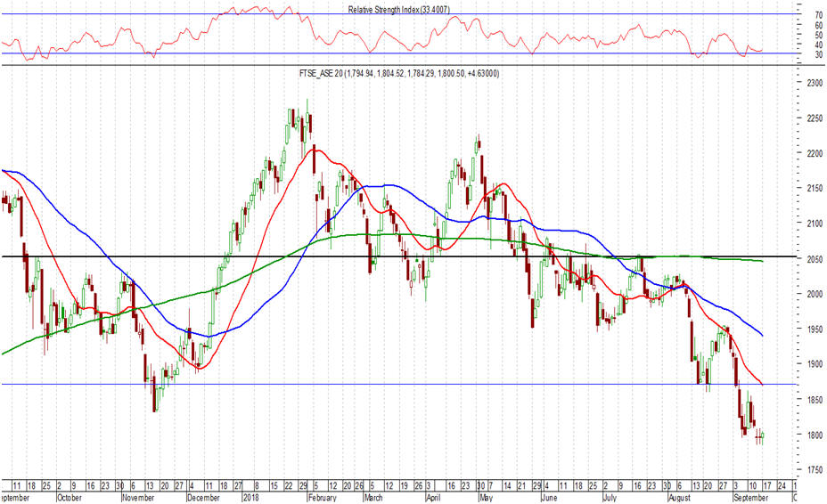Select the RSI 70 level axis label
Image resolution: width=827 pixels, height=504 pixels.
tap(818, 15)
